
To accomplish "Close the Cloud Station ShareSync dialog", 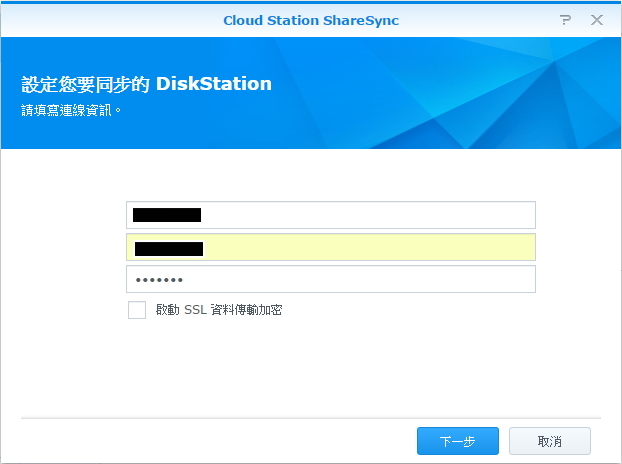I will coord(597,20).
